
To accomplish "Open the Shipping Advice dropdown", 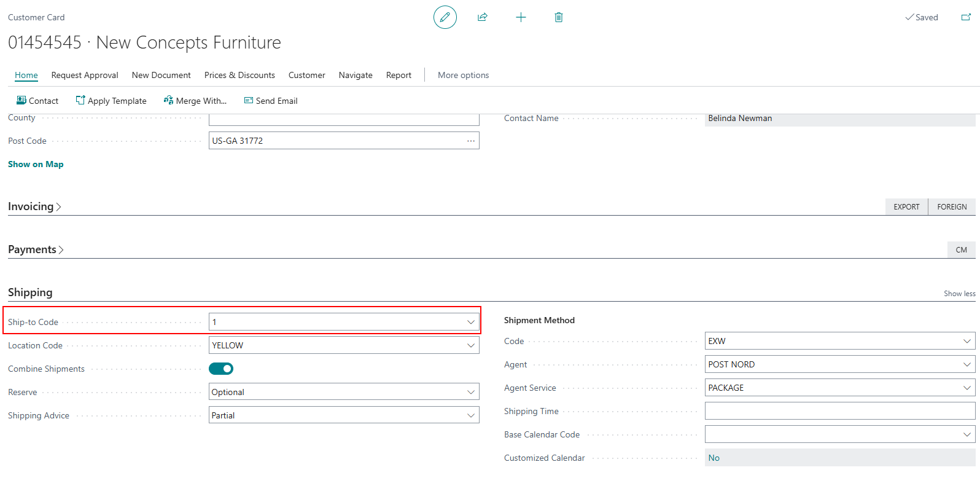I will click(x=471, y=415).
